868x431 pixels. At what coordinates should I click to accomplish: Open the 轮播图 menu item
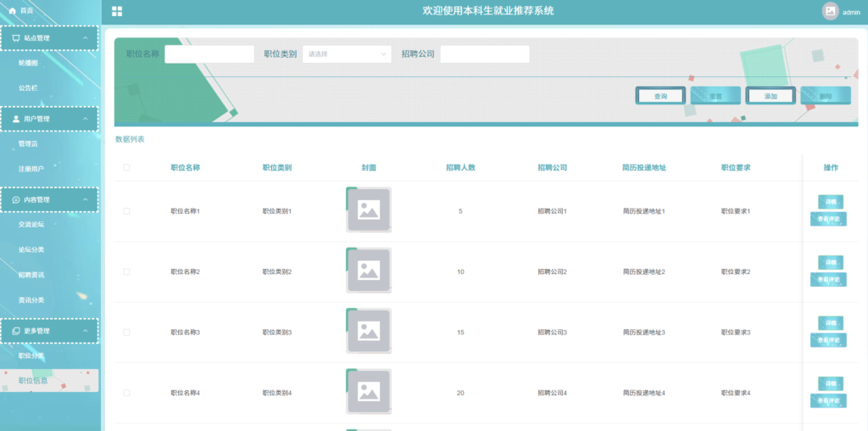28,63
